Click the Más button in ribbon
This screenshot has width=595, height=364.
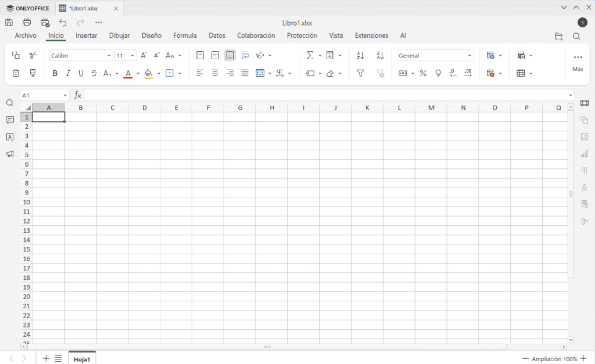[578, 62]
